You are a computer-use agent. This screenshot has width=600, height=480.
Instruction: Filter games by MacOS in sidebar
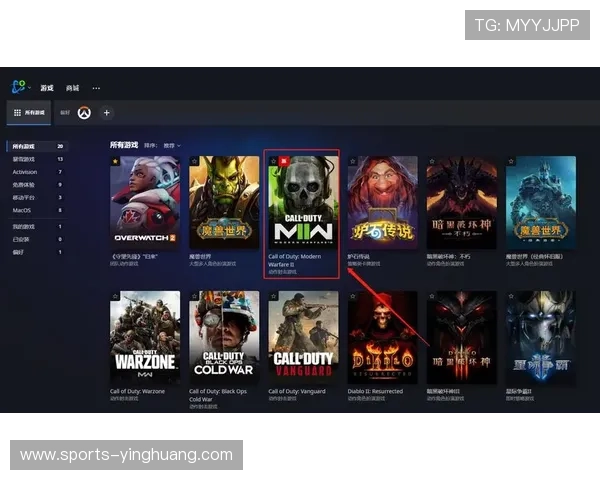pyautogui.click(x=38, y=210)
